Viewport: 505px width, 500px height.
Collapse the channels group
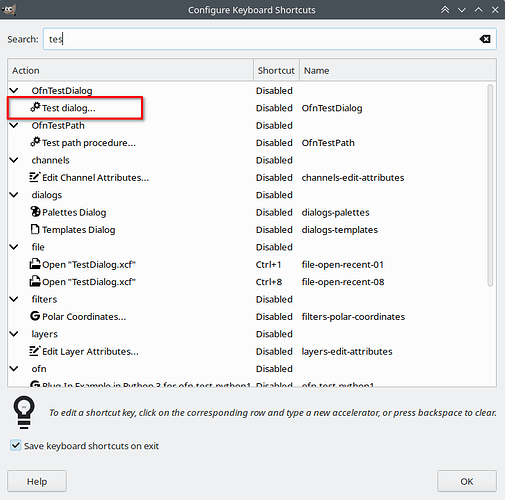[x=14, y=160]
